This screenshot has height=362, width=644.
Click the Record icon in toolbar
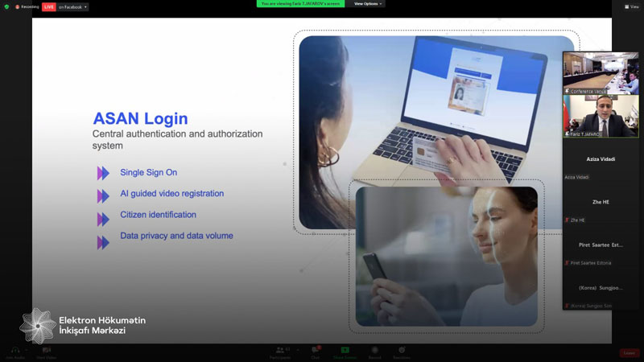374,352
